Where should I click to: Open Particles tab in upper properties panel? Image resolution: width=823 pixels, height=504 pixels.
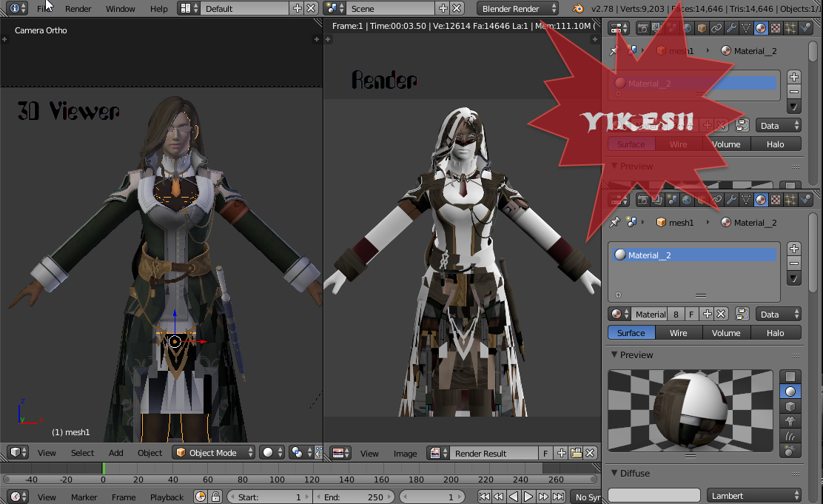[x=790, y=28]
